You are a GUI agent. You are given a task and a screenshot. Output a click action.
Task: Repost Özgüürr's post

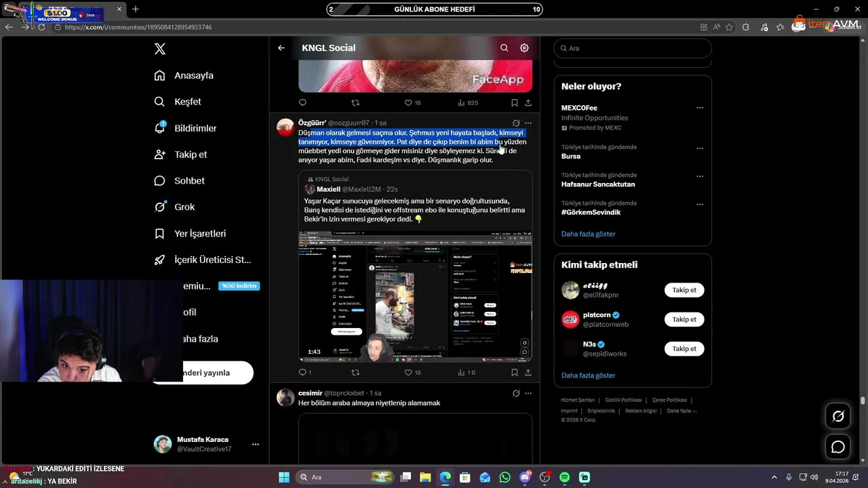click(355, 373)
